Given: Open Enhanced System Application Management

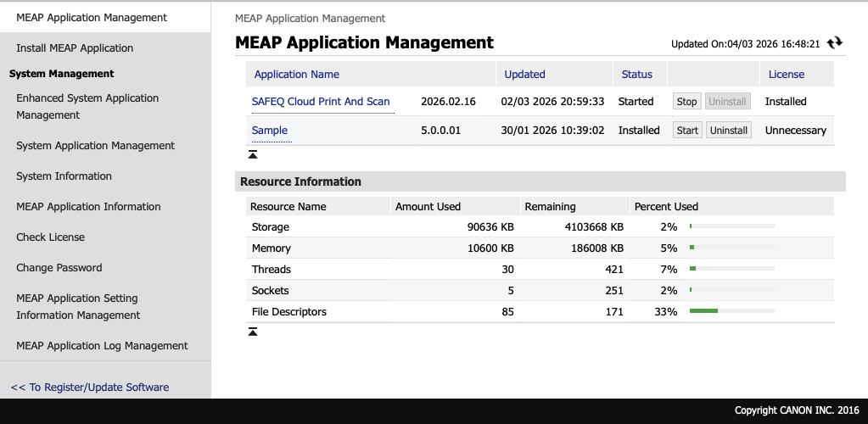Looking at the screenshot, I should (x=87, y=106).
